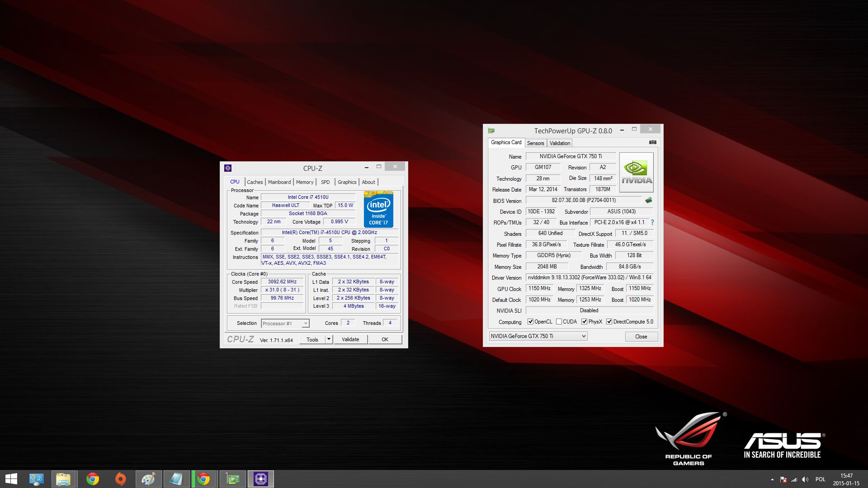Expand the NVIDIA GeForce GTX 750 Ti dropdown

coord(583,336)
